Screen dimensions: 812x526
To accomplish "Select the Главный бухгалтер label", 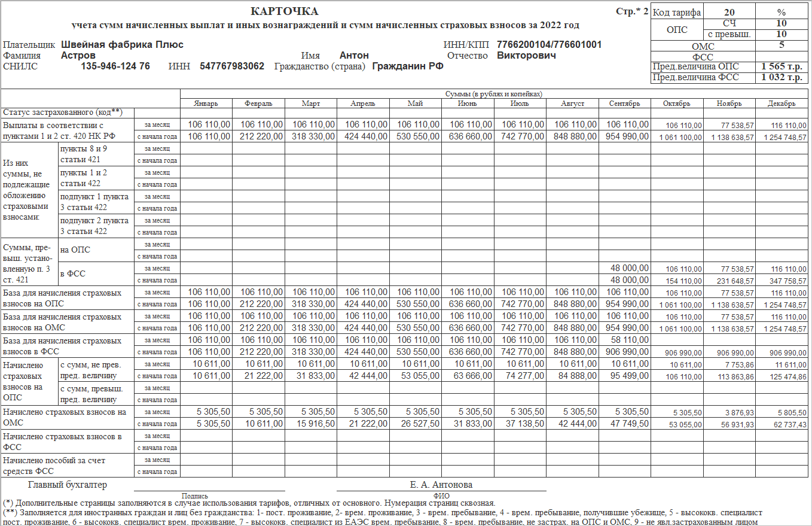I will 67,485.
